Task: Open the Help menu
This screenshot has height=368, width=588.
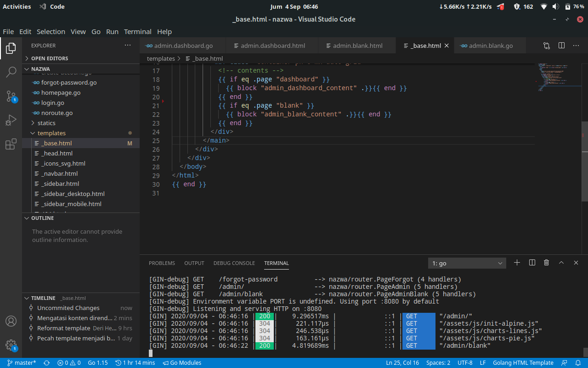Action: pyautogui.click(x=164, y=32)
